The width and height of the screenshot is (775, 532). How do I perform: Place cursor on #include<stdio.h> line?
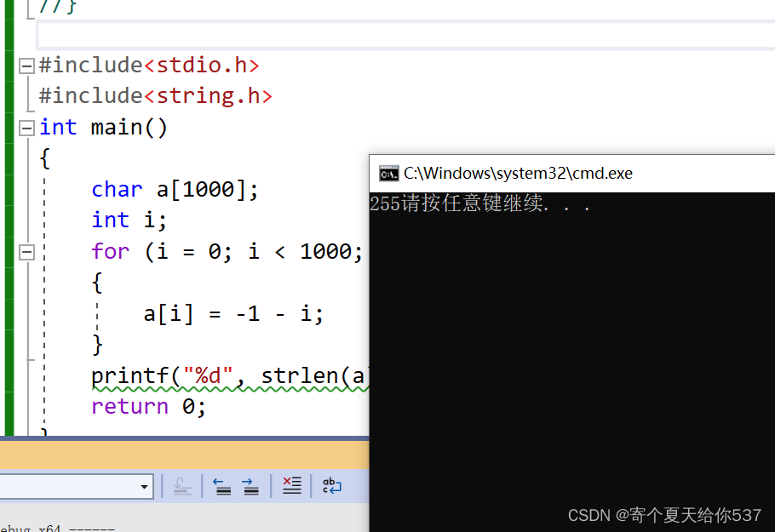coord(149,66)
